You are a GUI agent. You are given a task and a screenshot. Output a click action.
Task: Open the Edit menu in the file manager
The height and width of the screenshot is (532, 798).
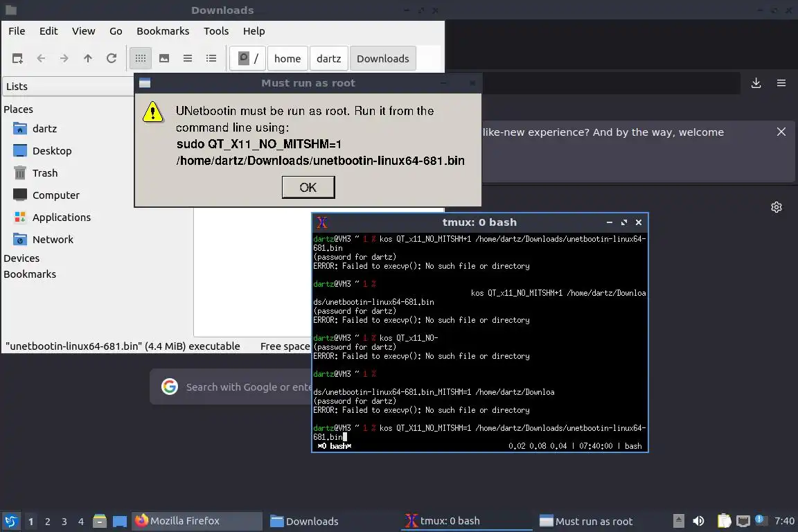48,31
